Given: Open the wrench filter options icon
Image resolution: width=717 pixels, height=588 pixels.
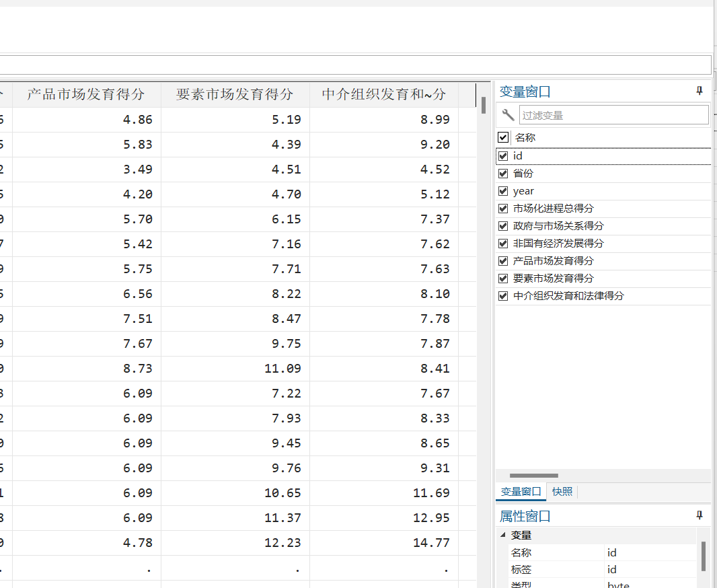Looking at the screenshot, I should coord(508,115).
